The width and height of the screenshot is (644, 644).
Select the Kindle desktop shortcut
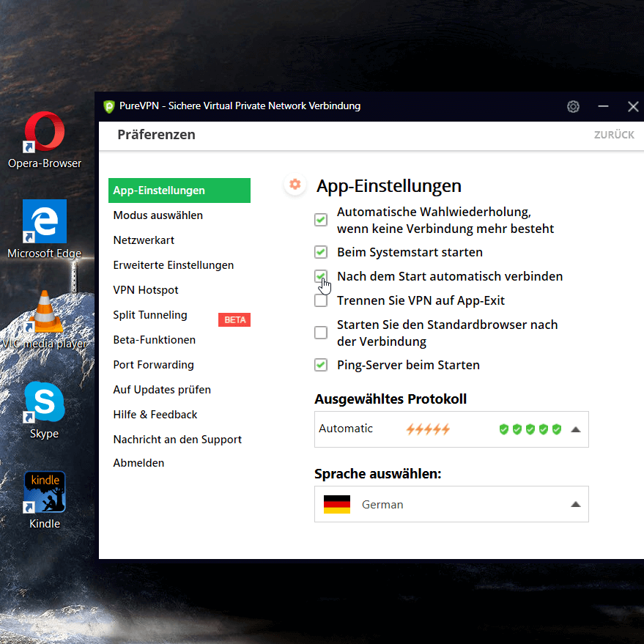click(x=45, y=500)
